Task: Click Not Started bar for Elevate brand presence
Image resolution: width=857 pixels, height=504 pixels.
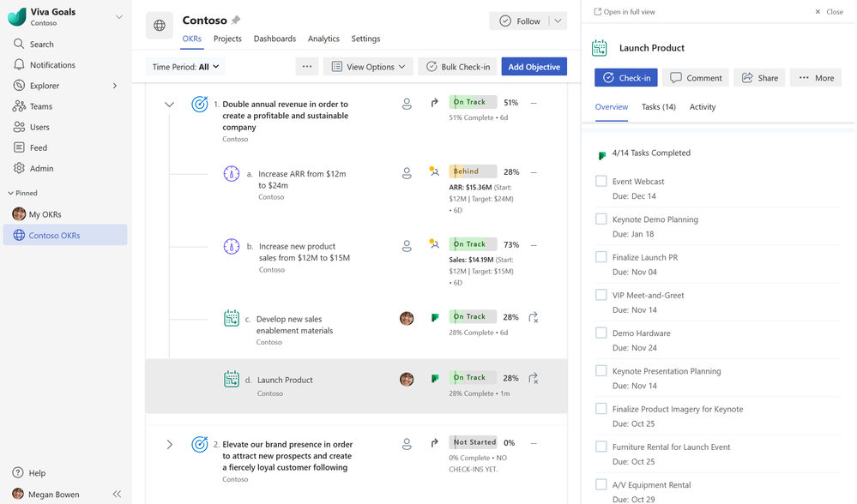Action: pyautogui.click(x=473, y=442)
